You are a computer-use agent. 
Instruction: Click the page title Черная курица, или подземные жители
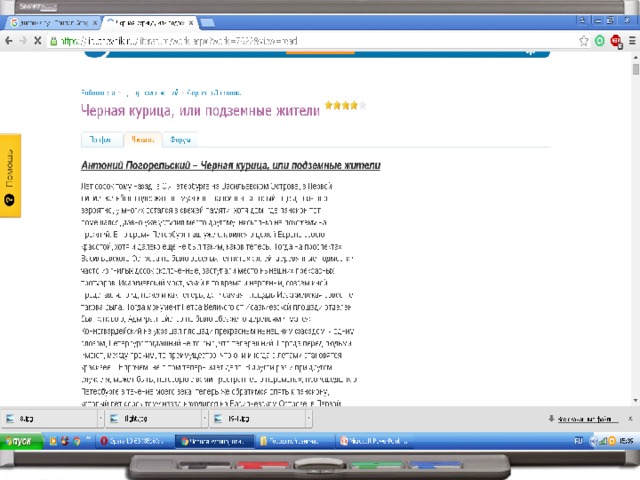click(200, 110)
